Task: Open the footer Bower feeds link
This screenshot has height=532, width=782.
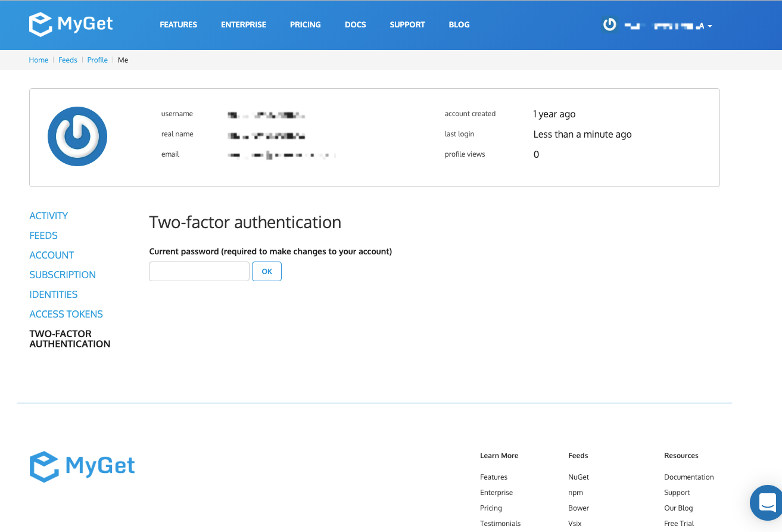Action: (579, 508)
